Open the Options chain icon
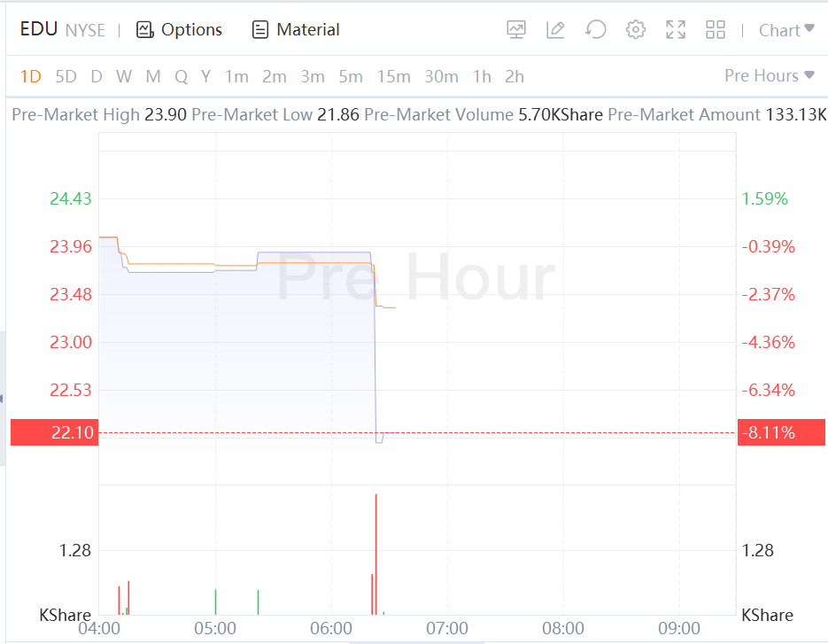828x644 pixels. tap(144, 29)
